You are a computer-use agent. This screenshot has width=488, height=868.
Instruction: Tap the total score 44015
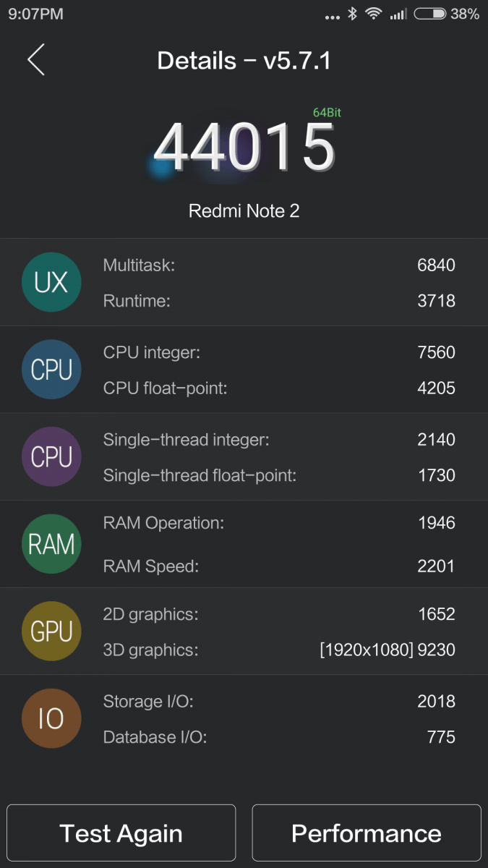(244, 148)
